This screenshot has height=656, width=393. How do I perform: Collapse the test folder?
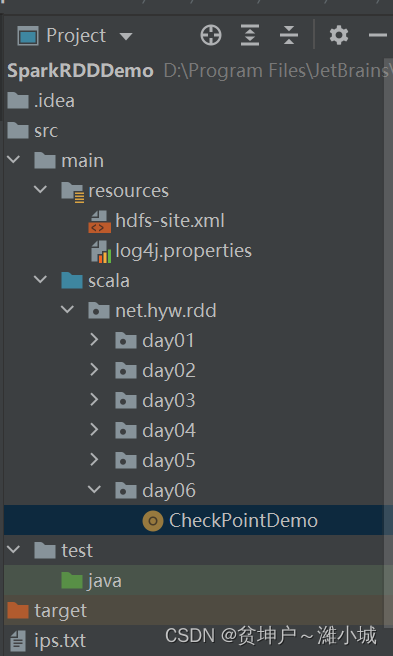coord(13,549)
